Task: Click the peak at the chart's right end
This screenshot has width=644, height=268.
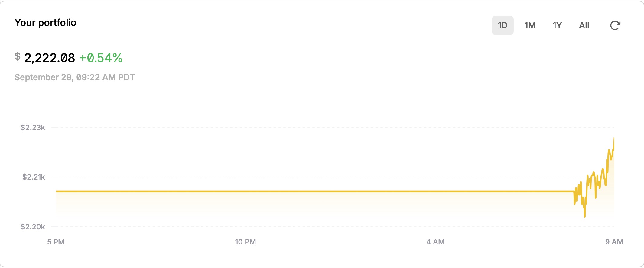Action: coord(614,138)
